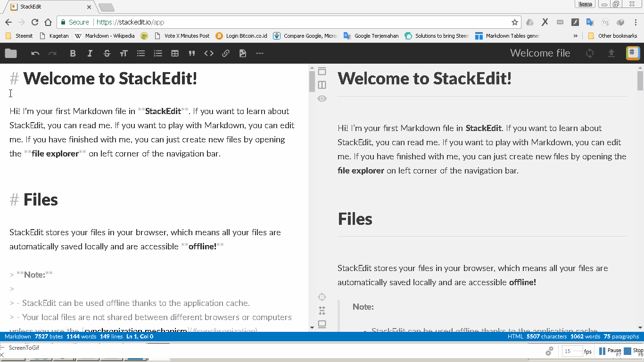Toggle the status bar button
Viewport: 644px width, 362px height.
click(322, 324)
